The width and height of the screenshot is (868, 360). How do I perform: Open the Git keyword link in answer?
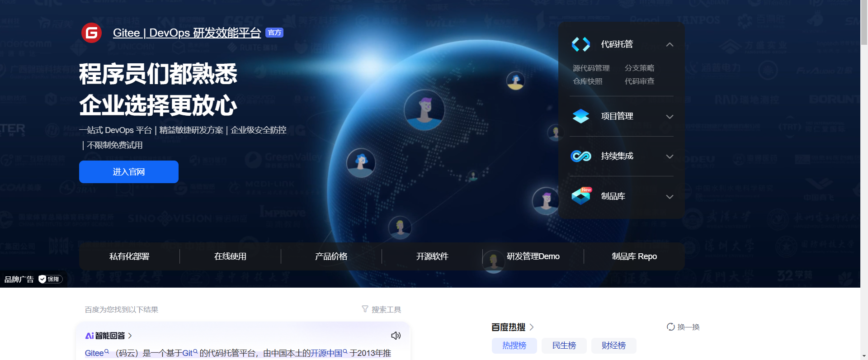click(190, 353)
